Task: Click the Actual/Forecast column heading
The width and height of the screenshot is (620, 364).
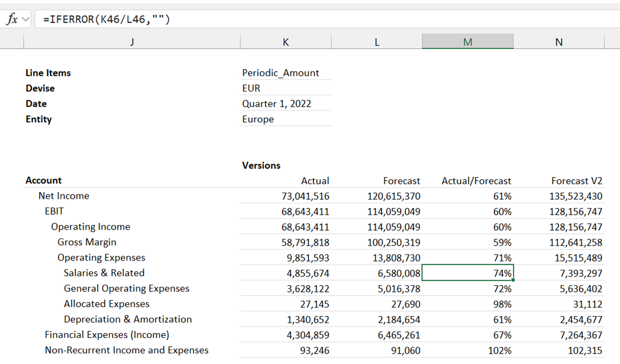Action: point(476,181)
